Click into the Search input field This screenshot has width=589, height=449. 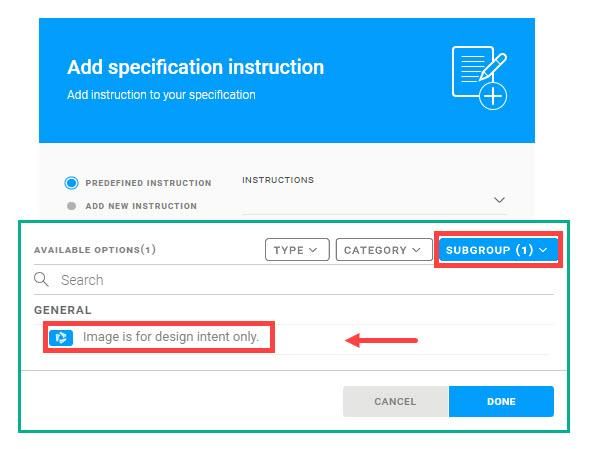tap(306, 280)
